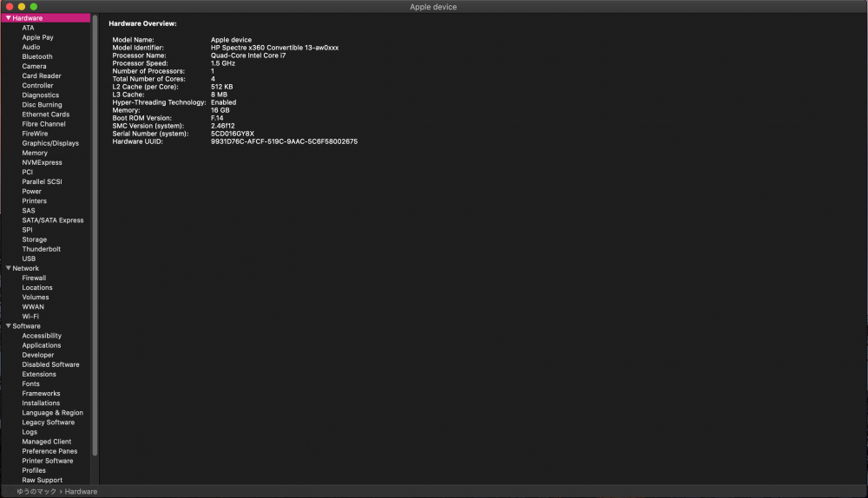
Task: Open the WWAN entry
Action: [x=33, y=307]
